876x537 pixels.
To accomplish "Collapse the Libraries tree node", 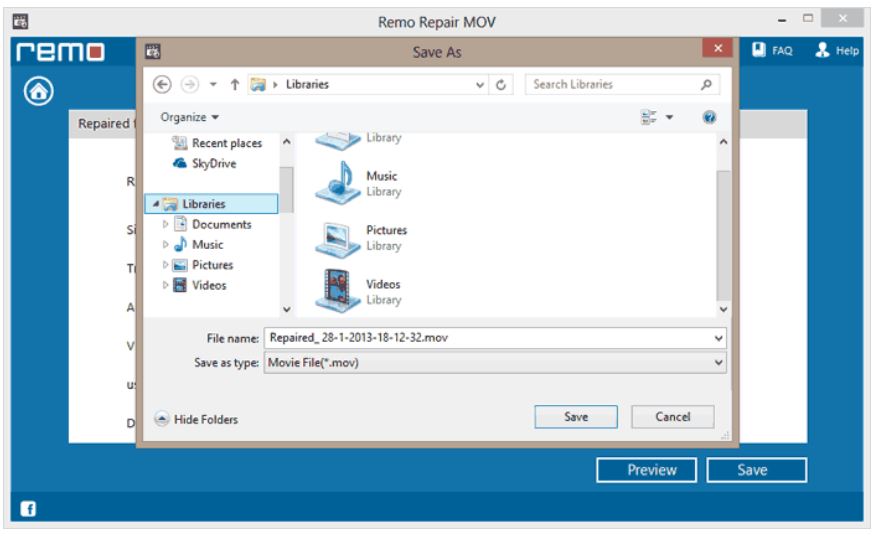I will (x=152, y=205).
